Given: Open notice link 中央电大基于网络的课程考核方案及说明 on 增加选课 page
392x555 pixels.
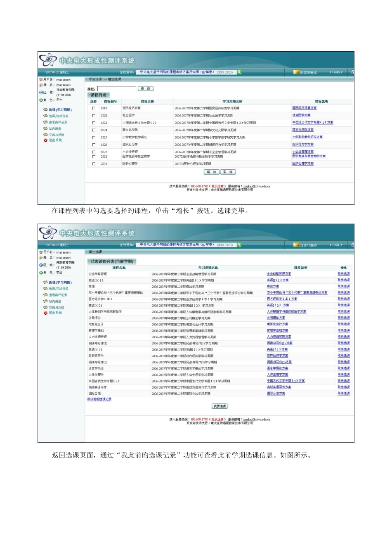Looking at the screenshot, I should pos(177,72).
